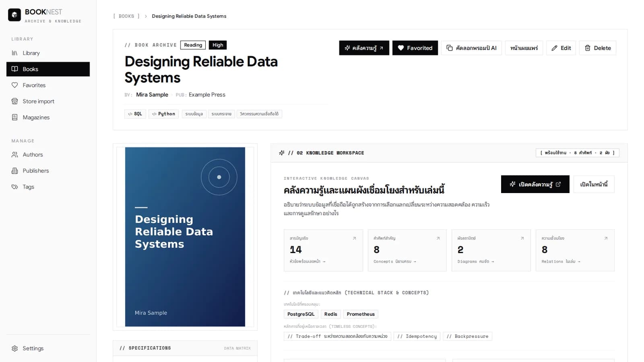This screenshot has height=362, width=644.
Task: Click the วิศวกรรมความเชื่อถือได้ tag chip
Action: [x=259, y=114]
